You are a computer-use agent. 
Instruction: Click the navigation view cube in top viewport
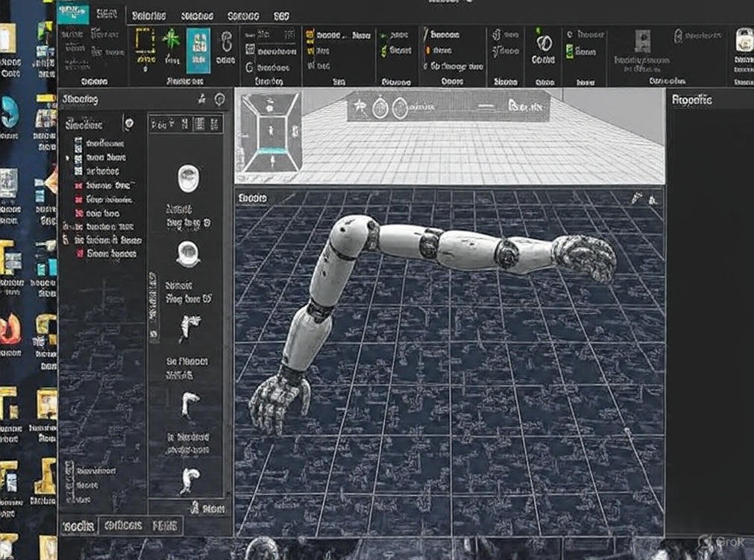click(x=270, y=130)
